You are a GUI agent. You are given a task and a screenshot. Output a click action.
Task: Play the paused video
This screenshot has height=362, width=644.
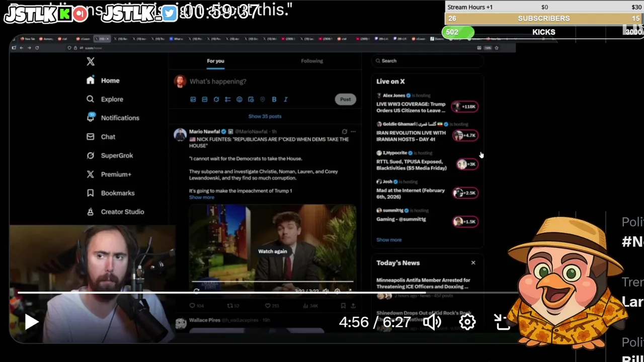31,322
